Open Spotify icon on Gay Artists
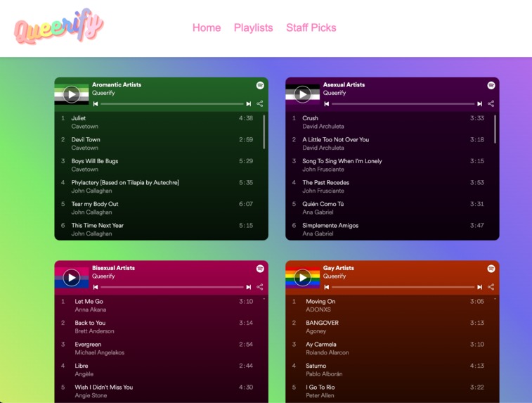This screenshot has width=532, height=403. (491, 269)
